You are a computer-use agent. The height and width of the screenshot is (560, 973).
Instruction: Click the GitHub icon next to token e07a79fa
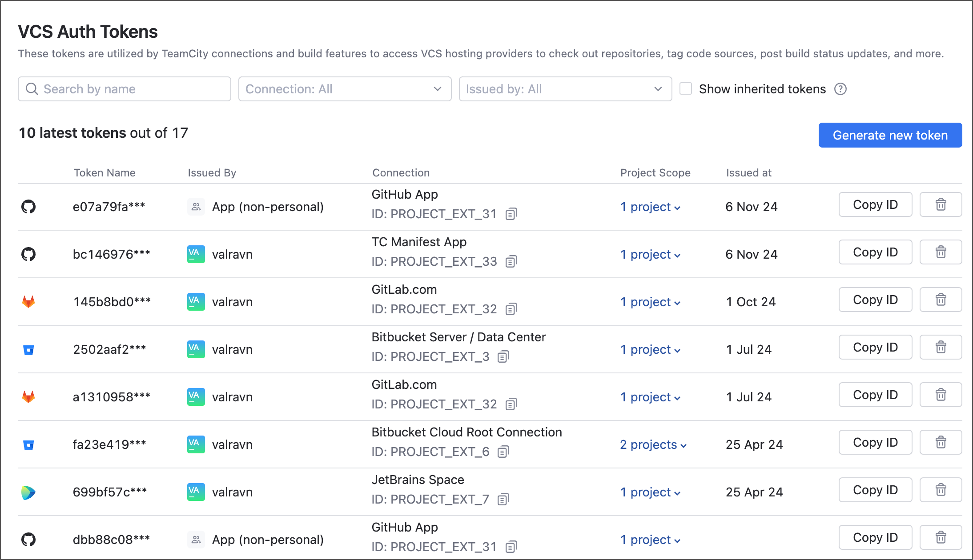(29, 206)
